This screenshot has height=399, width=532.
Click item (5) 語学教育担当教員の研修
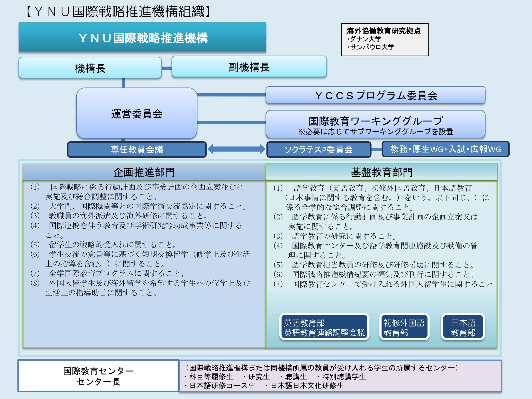click(374, 265)
